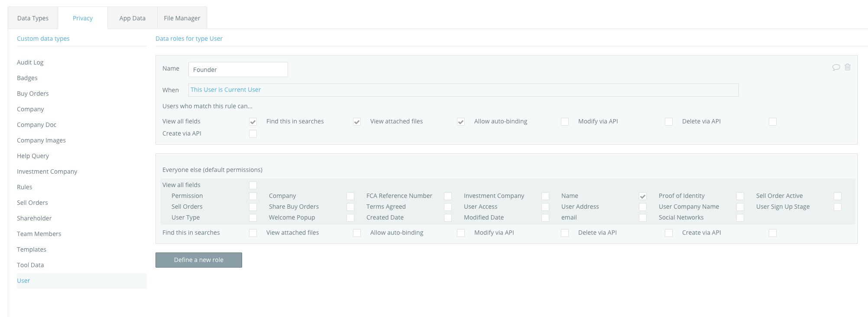The image size is (868, 317).
Task: Toggle the Name field checkbox under default permissions
Action: 643,196
